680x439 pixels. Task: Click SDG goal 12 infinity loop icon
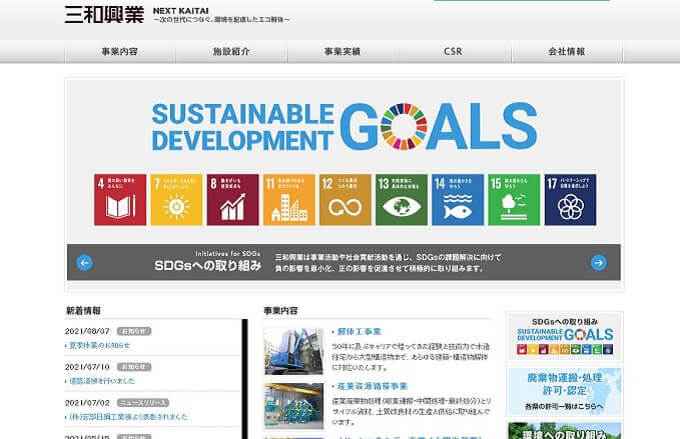pyautogui.click(x=345, y=200)
